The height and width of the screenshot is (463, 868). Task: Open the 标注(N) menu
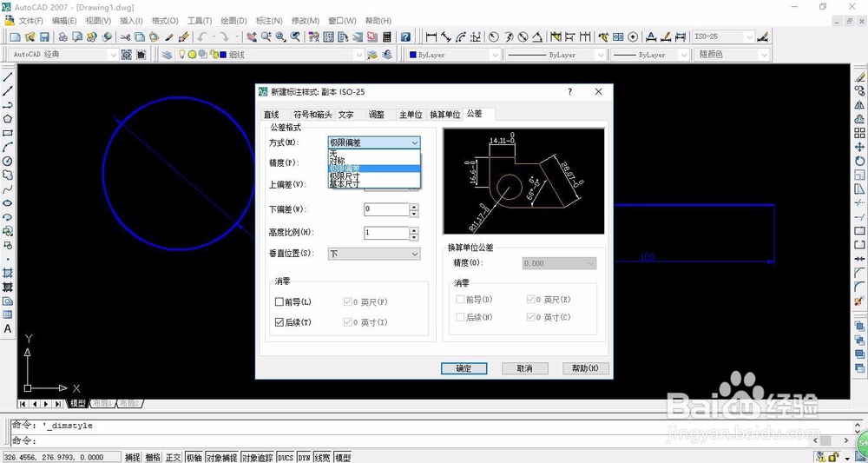269,21
